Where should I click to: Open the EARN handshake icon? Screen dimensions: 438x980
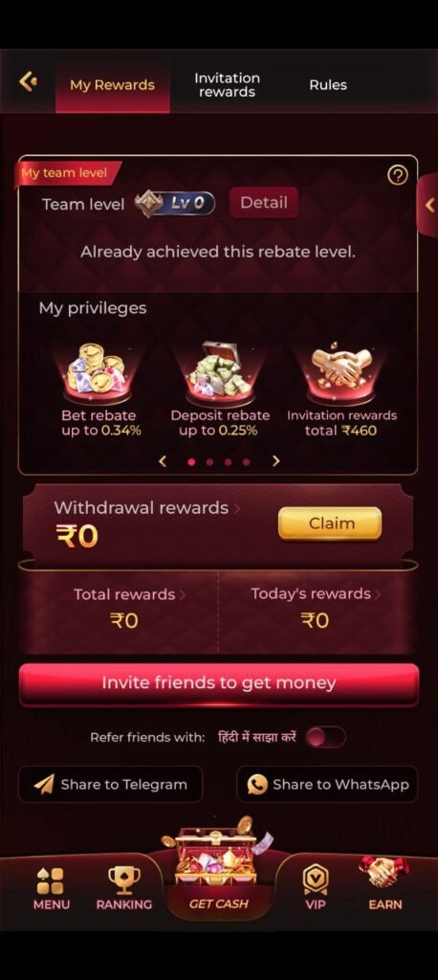click(x=384, y=872)
